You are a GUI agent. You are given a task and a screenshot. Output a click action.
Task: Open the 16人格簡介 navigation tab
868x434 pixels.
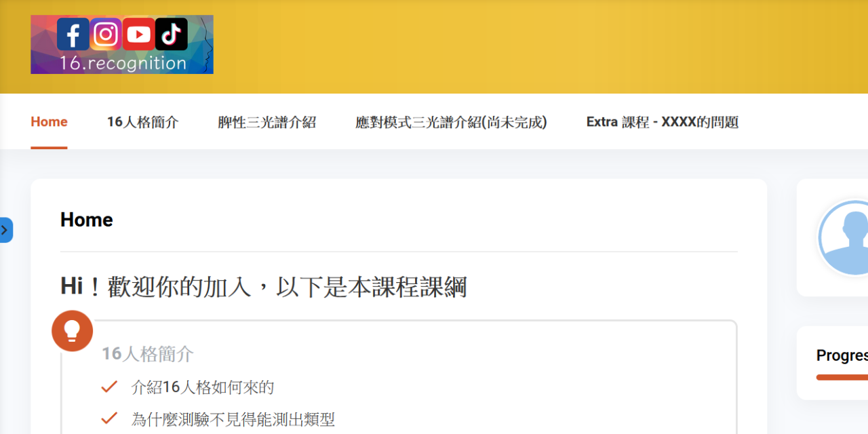(x=142, y=122)
